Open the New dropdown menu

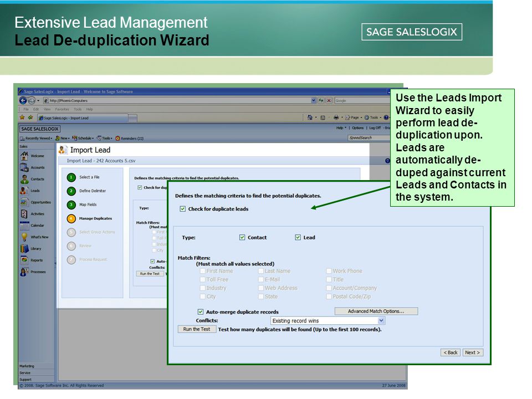pos(63,139)
